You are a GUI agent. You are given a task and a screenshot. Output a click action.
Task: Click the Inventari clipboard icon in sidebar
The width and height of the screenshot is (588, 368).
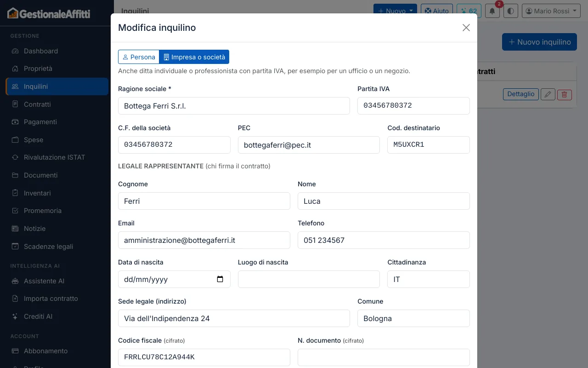pyautogui.click(x=15, y=193)
